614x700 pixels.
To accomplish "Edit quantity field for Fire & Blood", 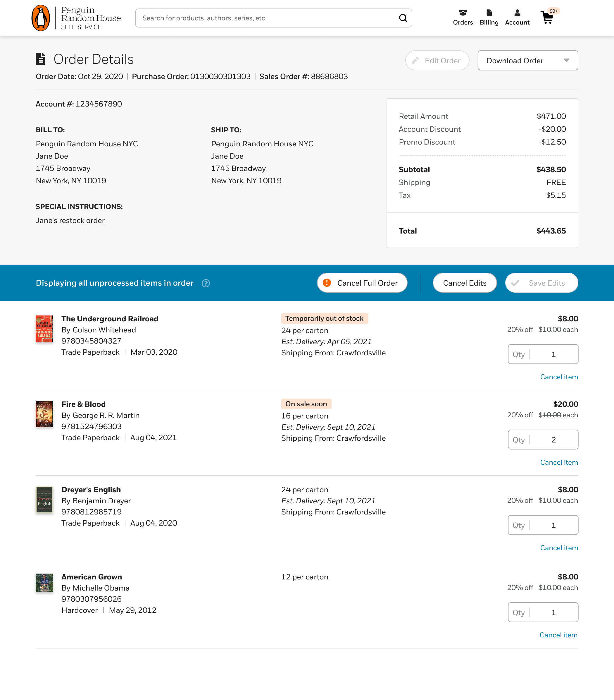I will click(x=553, y=440).
